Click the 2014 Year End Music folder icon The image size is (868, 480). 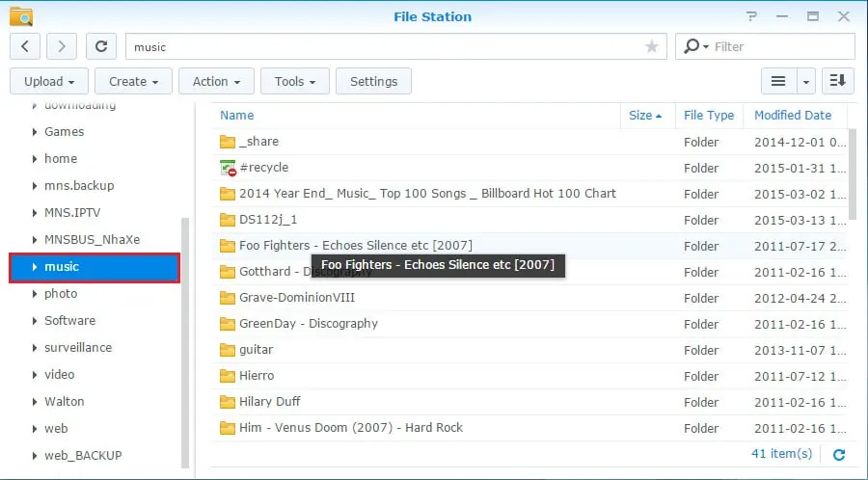227,194
